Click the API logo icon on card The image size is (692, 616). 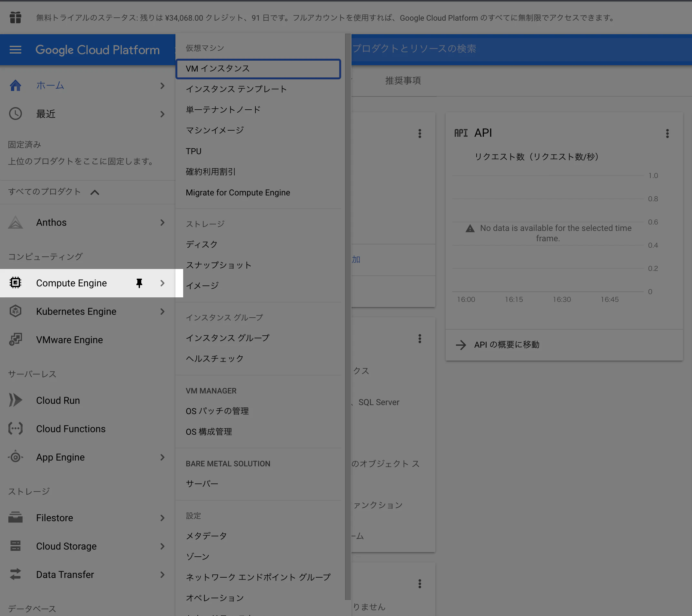[461, 133]
